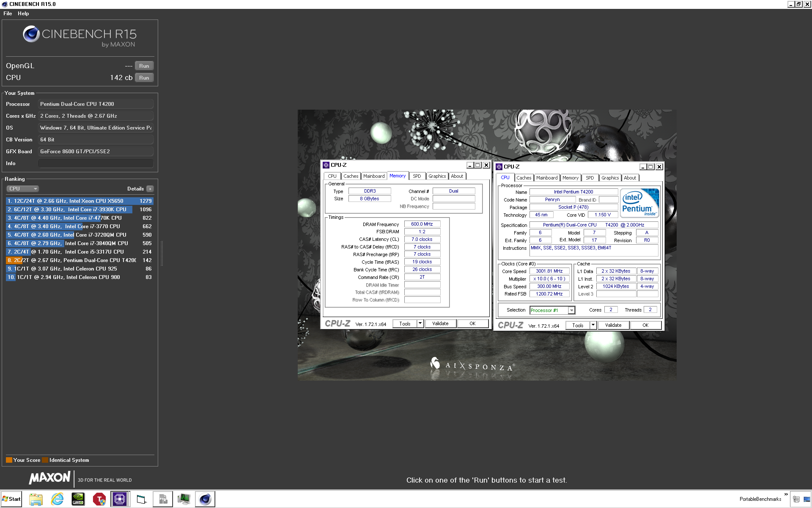Click the side panel splitter handle

coord(162,253)
